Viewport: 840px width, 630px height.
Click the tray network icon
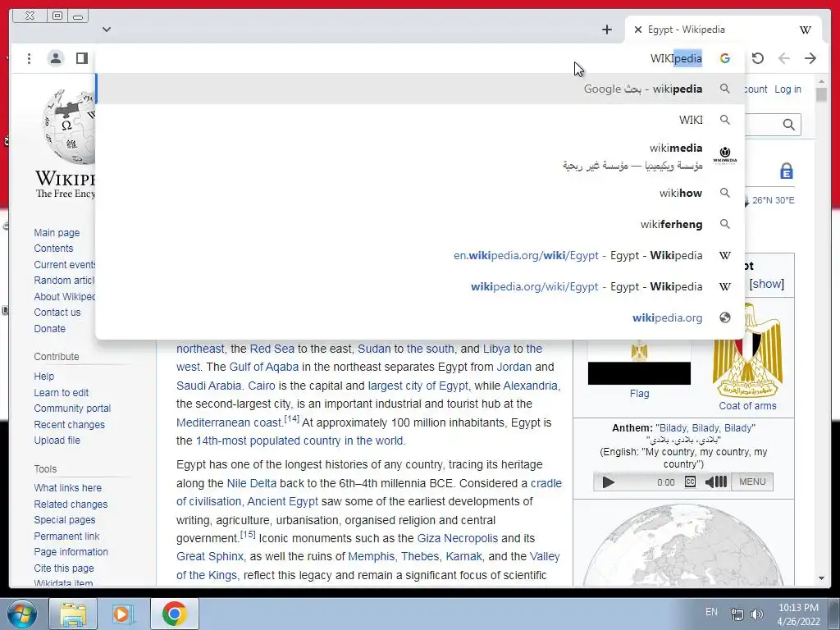tap(737, 614)
